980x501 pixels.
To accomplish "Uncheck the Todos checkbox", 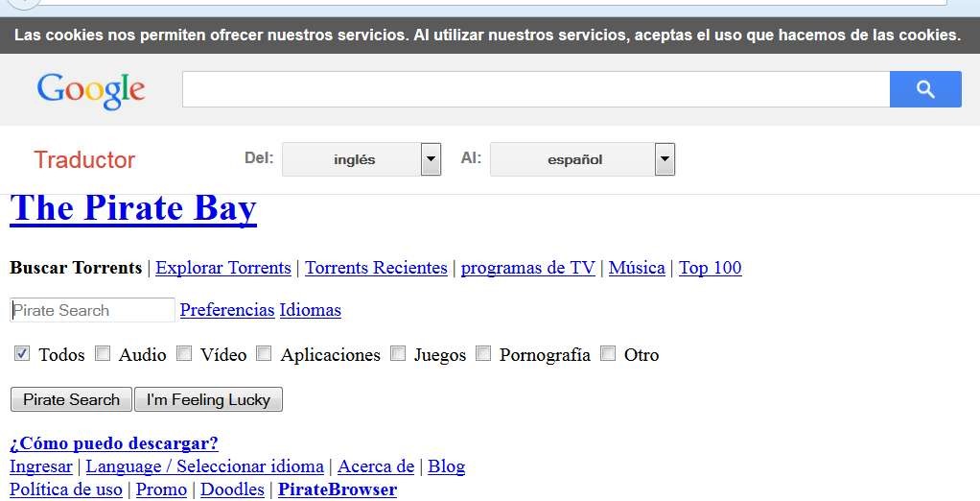I will [22, 354].
